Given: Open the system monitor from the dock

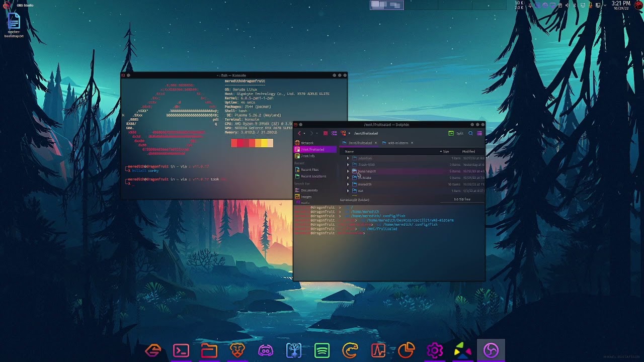Looking at the screenshot, I should [378, 350].
